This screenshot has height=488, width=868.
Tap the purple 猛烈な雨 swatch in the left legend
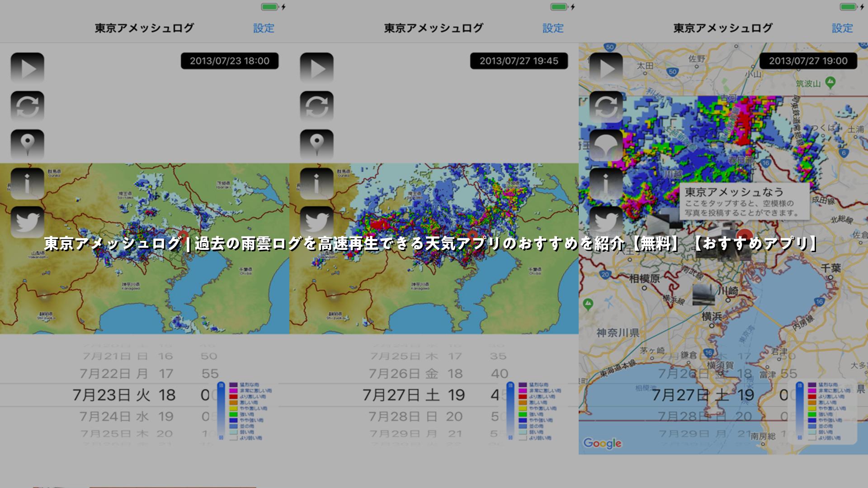click(233, 385)
